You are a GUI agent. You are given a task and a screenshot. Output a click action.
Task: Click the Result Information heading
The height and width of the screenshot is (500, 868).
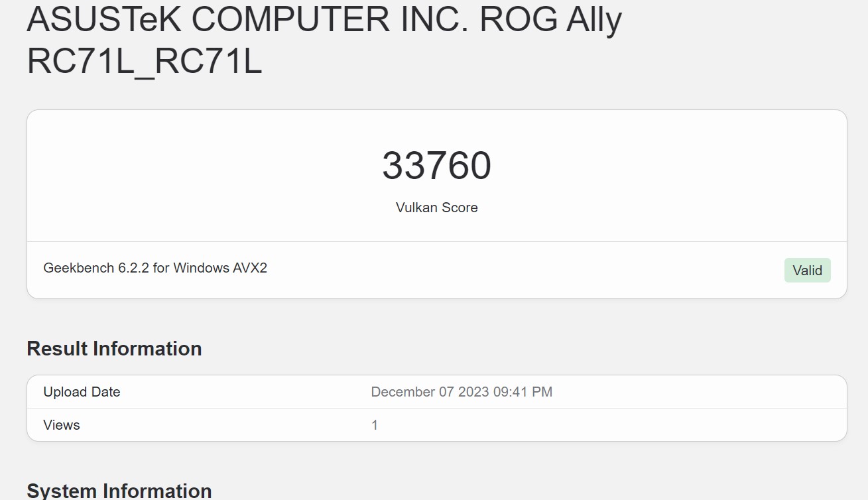[114, 349]
